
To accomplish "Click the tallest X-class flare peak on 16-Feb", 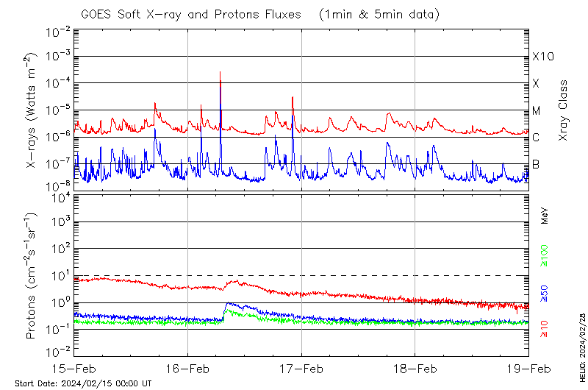I will tap(220, 73).
